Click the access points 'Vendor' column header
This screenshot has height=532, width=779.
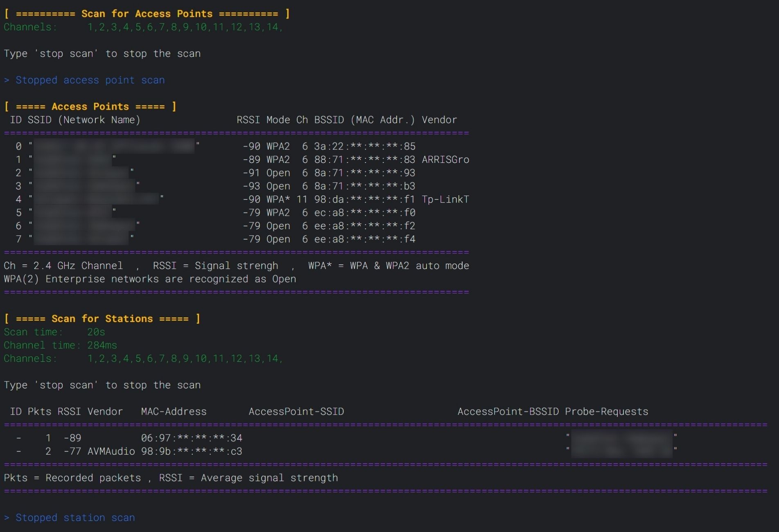pos(439,120)
